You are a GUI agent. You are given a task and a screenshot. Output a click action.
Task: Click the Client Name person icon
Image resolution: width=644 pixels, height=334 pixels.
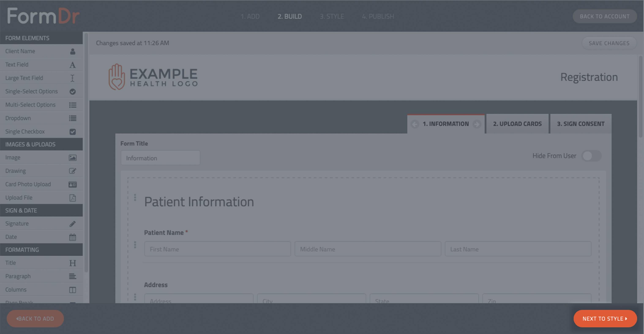click(x=72, y=51)
